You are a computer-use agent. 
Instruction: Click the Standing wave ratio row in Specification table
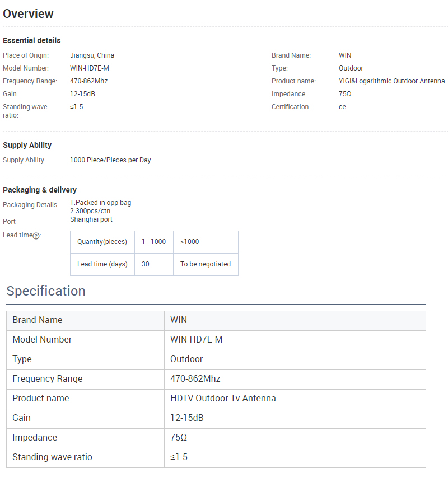point(52,457)
